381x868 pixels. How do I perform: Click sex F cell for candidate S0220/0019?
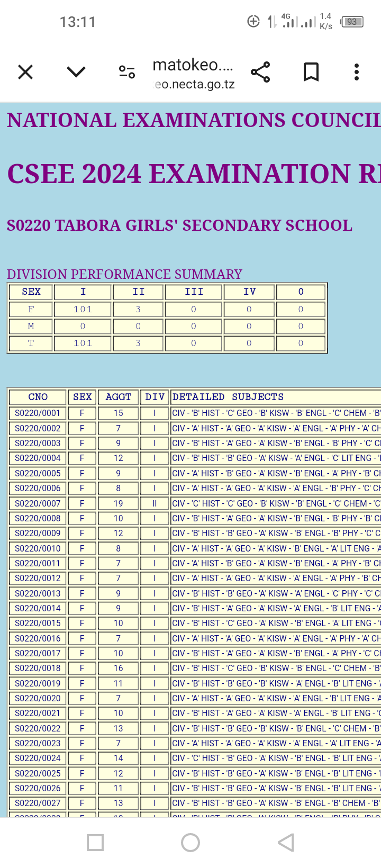(82, 683)
